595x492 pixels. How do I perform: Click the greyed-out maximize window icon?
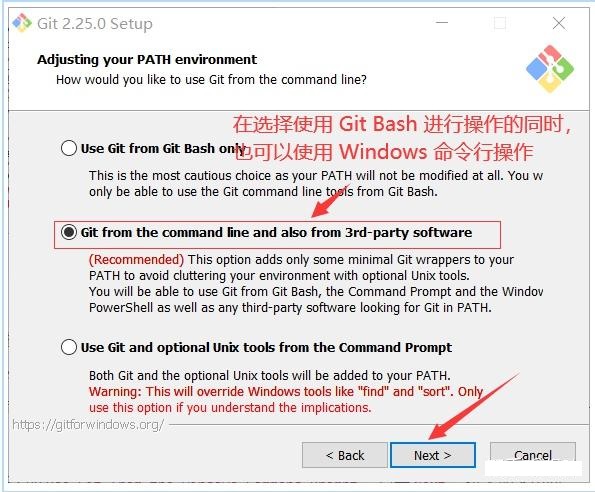pos(500,23)
